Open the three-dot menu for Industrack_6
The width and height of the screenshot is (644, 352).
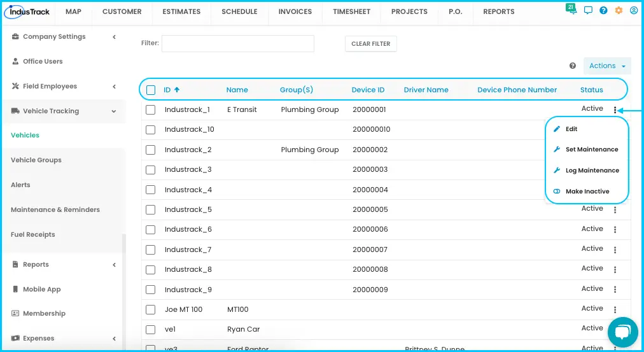[615, 230]
